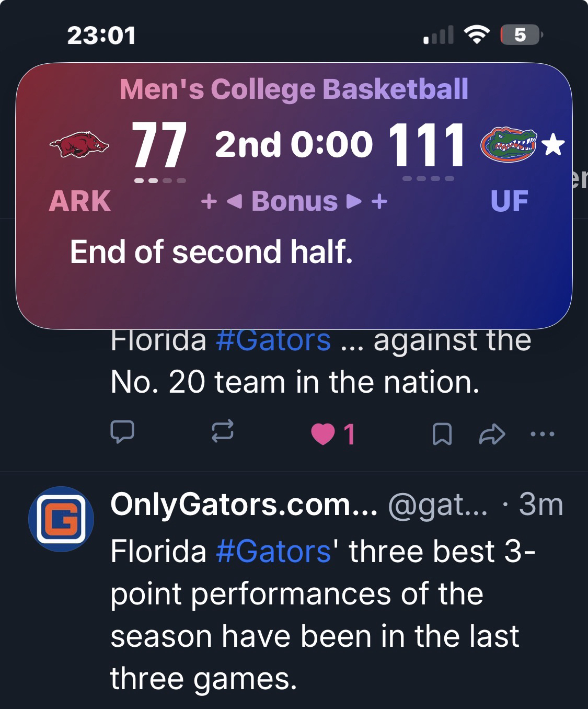Share the No. 20 team post
The width and height of the screenshot is (588, 709).
point(491,434)
